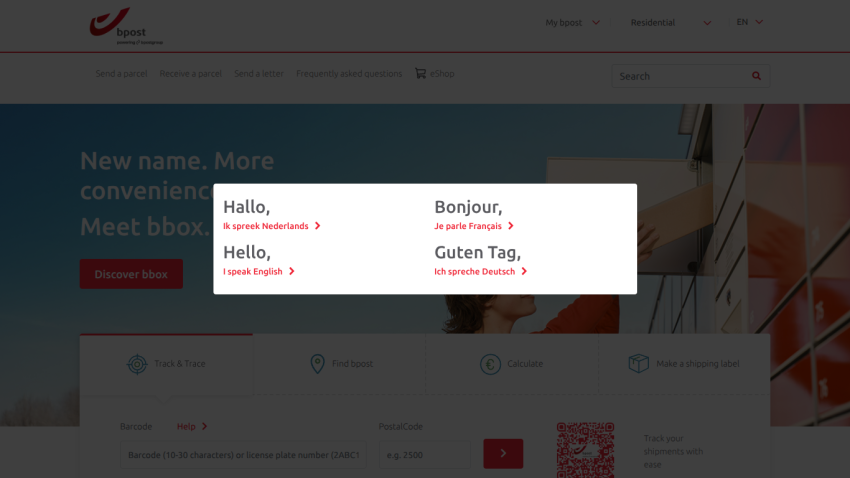Submit the tracking with the arrow button
Image resolution: width=850 pixels, height=478 pixels.
503,454
